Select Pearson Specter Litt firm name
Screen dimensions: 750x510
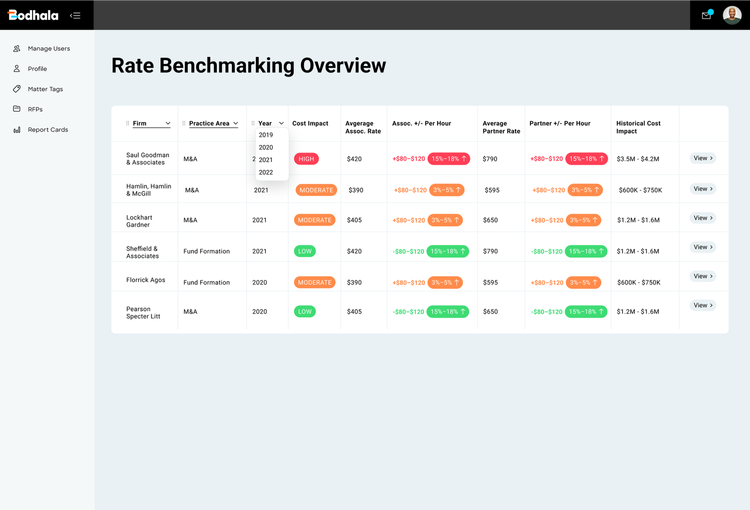click(x=143, y=312)
